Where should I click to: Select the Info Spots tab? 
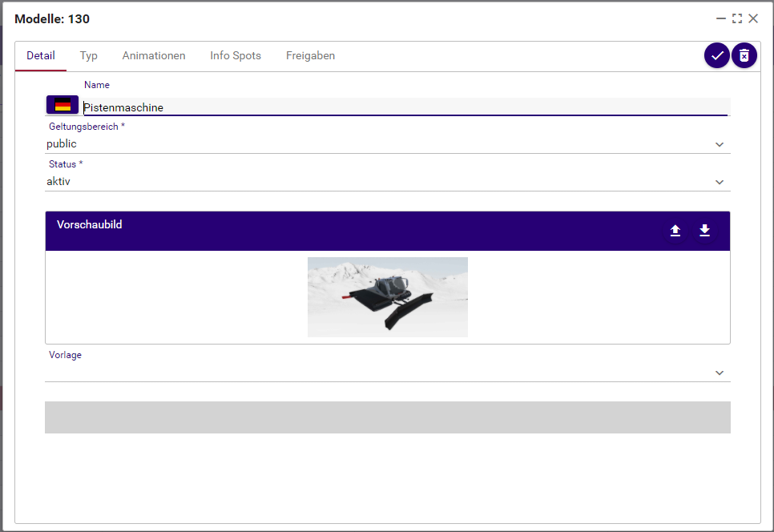[236, 56]
